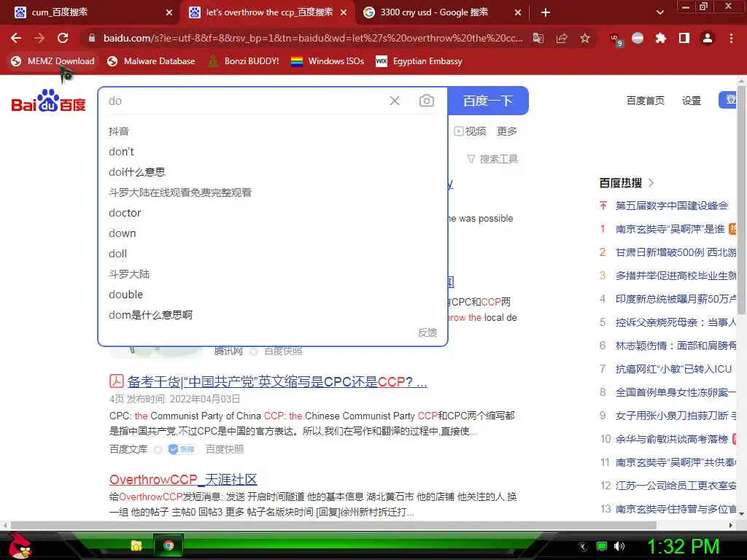Open the 搜索工具 search tools filter
Viewport: 747px width, 560px height.
[x=492, y=158]
